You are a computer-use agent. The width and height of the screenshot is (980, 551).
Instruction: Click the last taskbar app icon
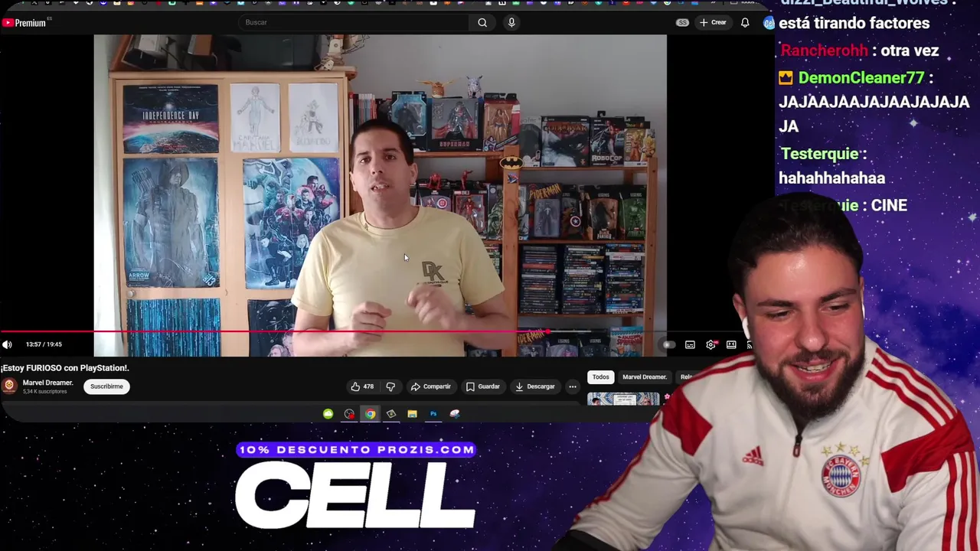pos(455,414)
